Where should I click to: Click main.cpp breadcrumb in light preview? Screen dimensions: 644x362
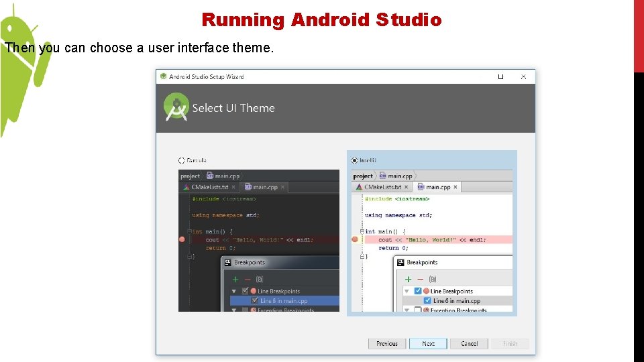pos(396,176)
